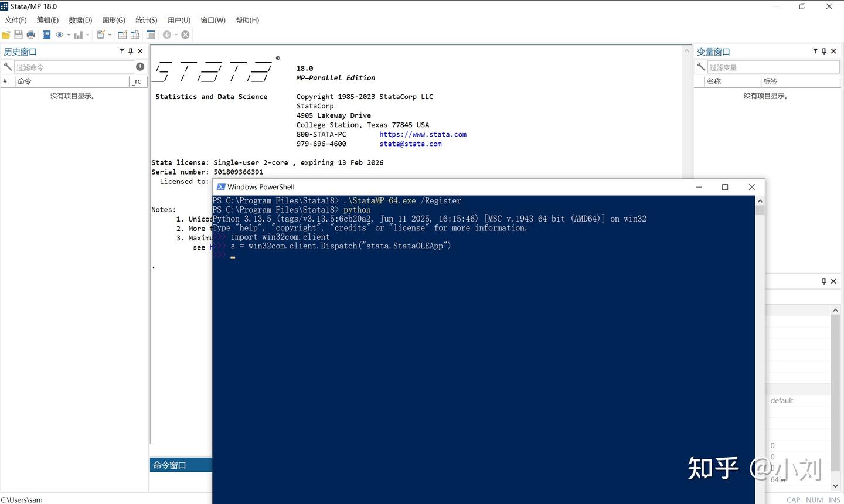Click the PowerShell window scroll-up arrow
The height and width of the screenshot is (504, 844).
tap(760, 201)
